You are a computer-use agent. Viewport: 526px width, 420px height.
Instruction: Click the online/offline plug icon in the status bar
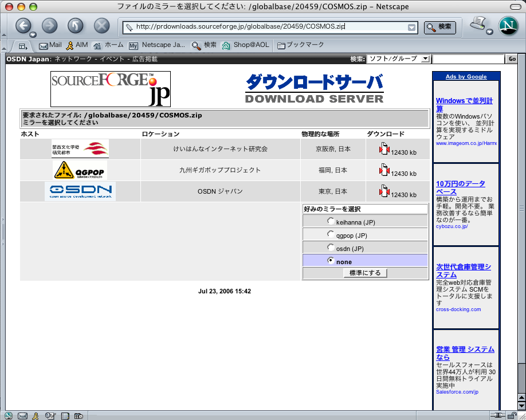[497, 415]
